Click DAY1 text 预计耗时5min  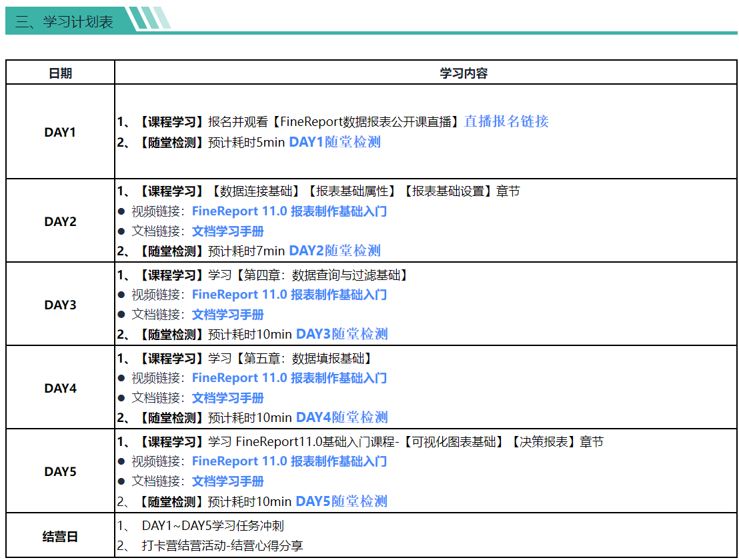[x=246, y=142]
